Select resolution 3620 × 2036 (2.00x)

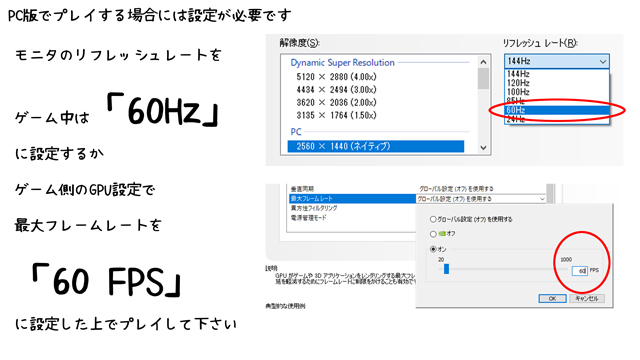tap(336, 102)
